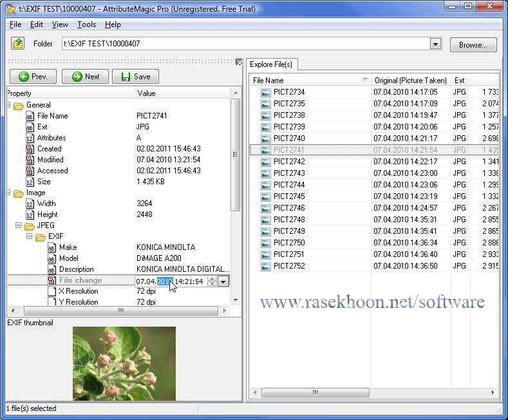Viewport: 508px width, 420px height.
Task: Select the PICT2749 file row
Action: (x=374, y=231)
